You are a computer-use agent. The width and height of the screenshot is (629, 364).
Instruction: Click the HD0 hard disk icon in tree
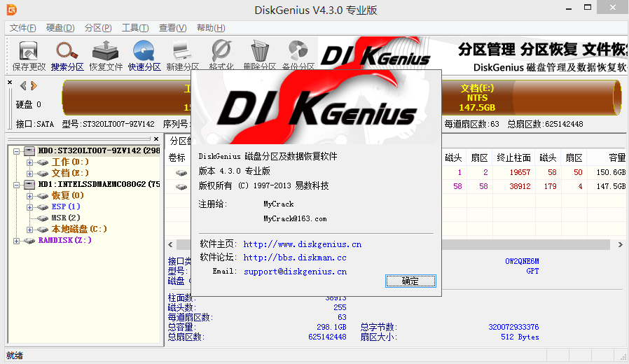[x=29, y=150]
